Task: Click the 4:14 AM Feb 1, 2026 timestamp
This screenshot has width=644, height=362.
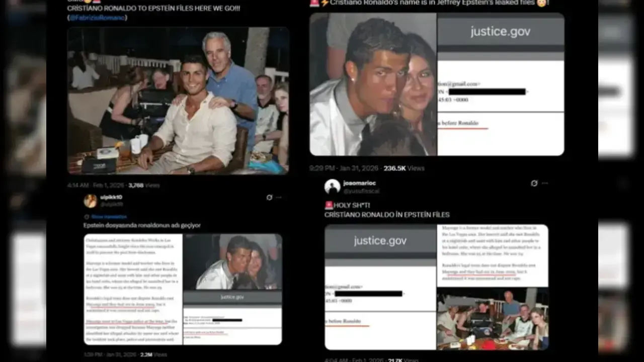Action: (x=96, y=186)
